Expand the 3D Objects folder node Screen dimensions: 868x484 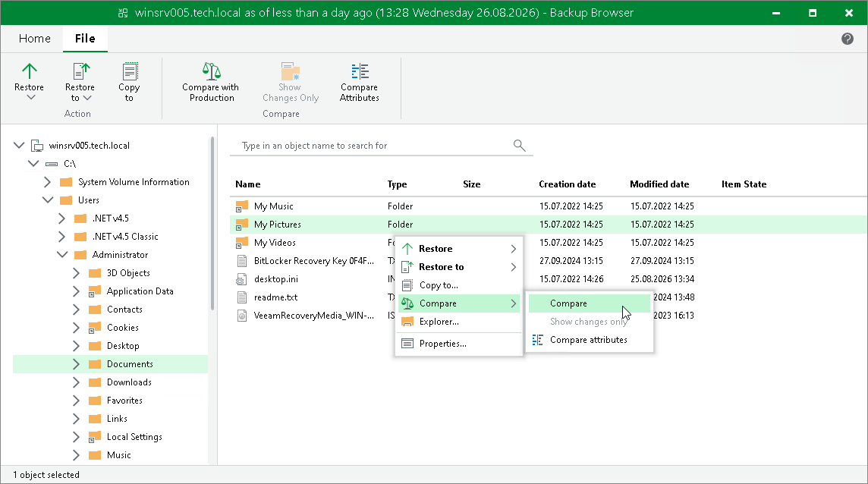pyautogui.click(x=76, y=273)
